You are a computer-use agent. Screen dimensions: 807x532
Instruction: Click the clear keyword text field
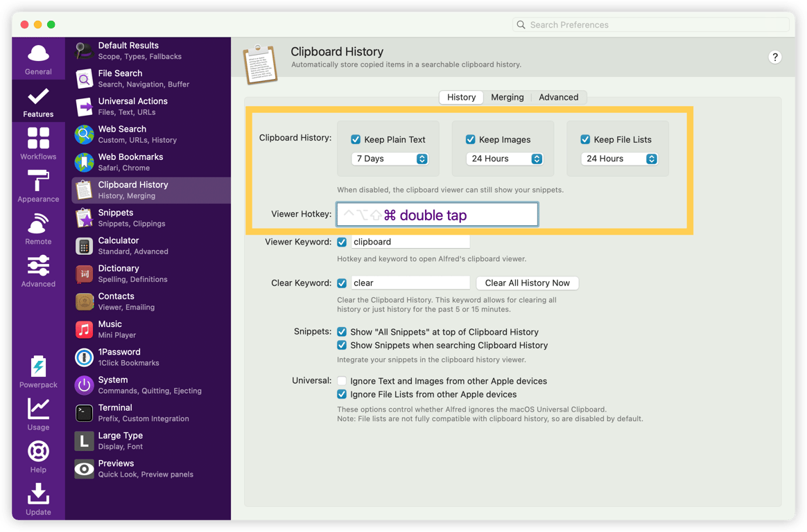click(x=410, y=283)
